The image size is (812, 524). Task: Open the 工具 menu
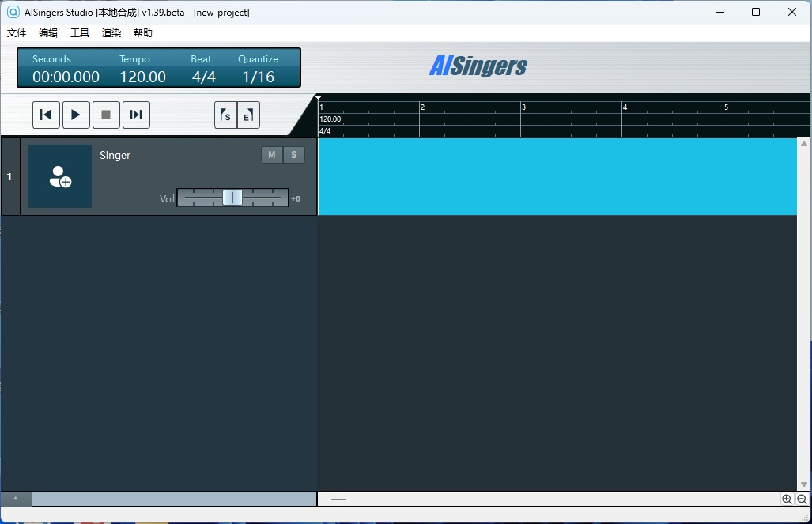(x=80, y=33)
